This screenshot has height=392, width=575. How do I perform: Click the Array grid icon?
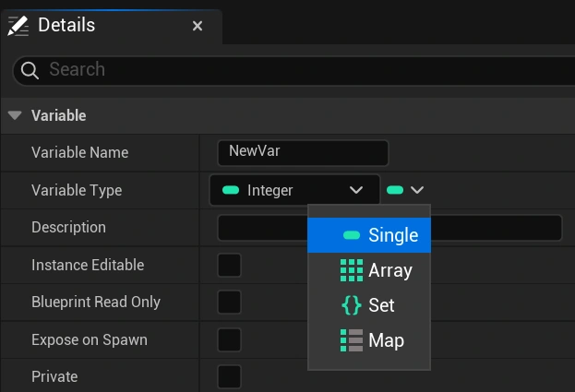tap(352, 270)
